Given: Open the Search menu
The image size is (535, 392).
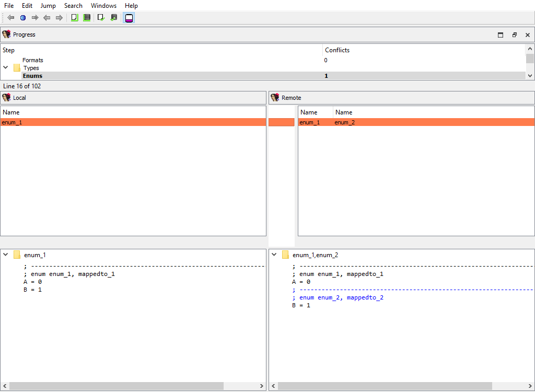Looking at the screenshot, I should (73, 6).
